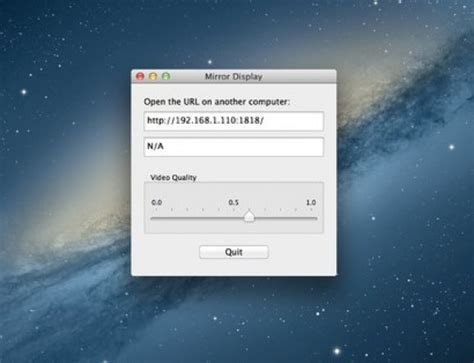Click the 'Open the URL on another computer:' label
The height and width of the screenshot is (363, 474).
tap(217, 102)
